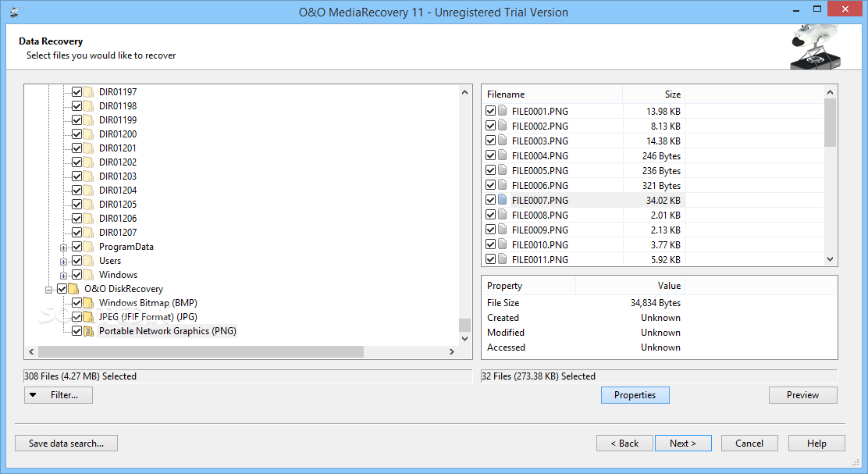Click the Windows folder icon
This screenshot has width=868, height=474.
(88, 275)
